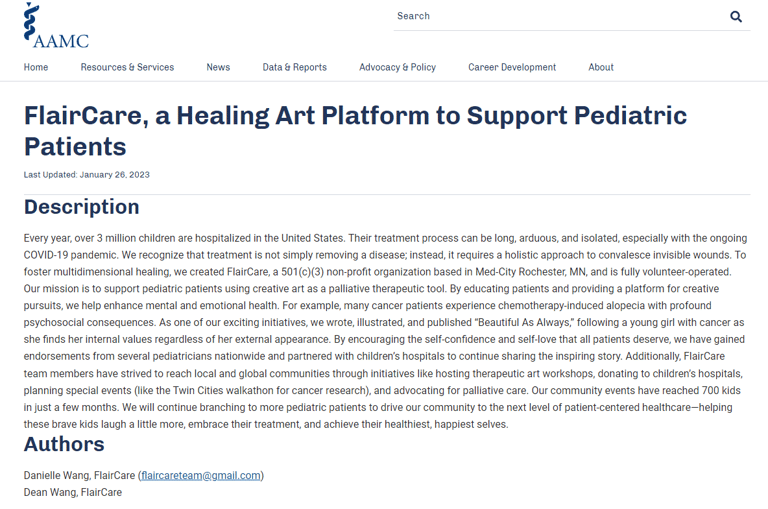Click the AAMC wordmark text in header
Screen dimensions: 768x509
click(61, 41)
